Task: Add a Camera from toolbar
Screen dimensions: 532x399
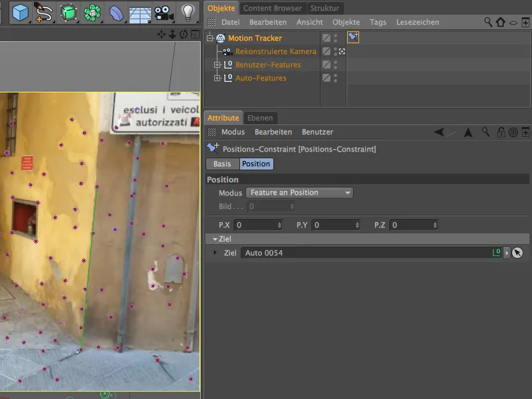Action: (163, 12)
